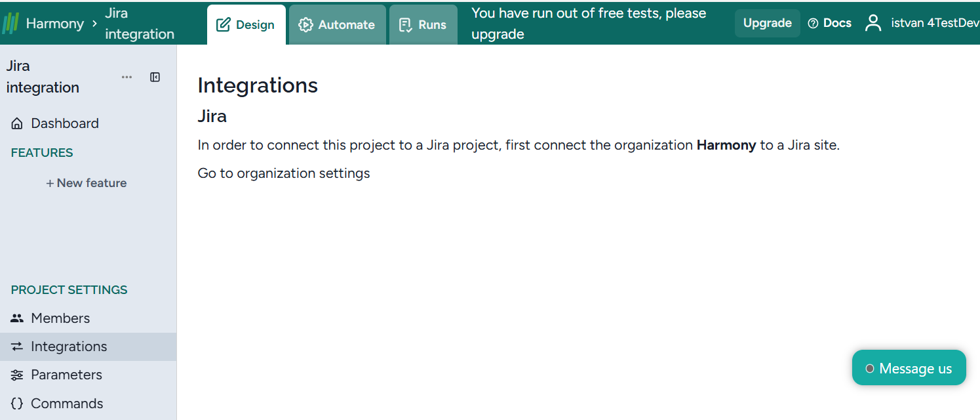Click the Harmony breadcrumb link
The width and height of the screenshot is (980, 420).
coord(55,24)
